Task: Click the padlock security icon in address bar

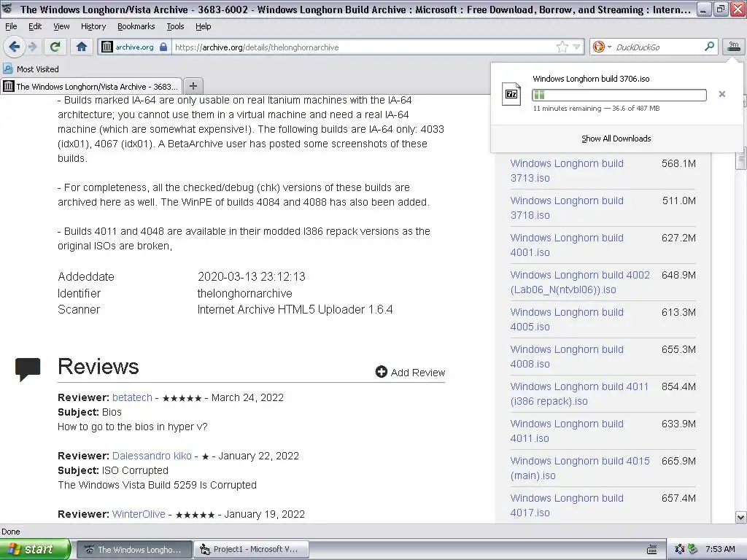Action: [163, 47]
